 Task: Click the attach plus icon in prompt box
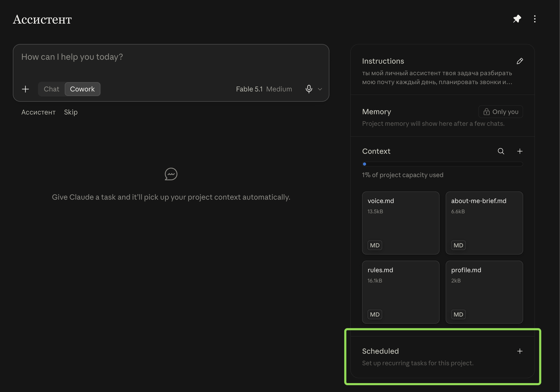pos(26,89)
